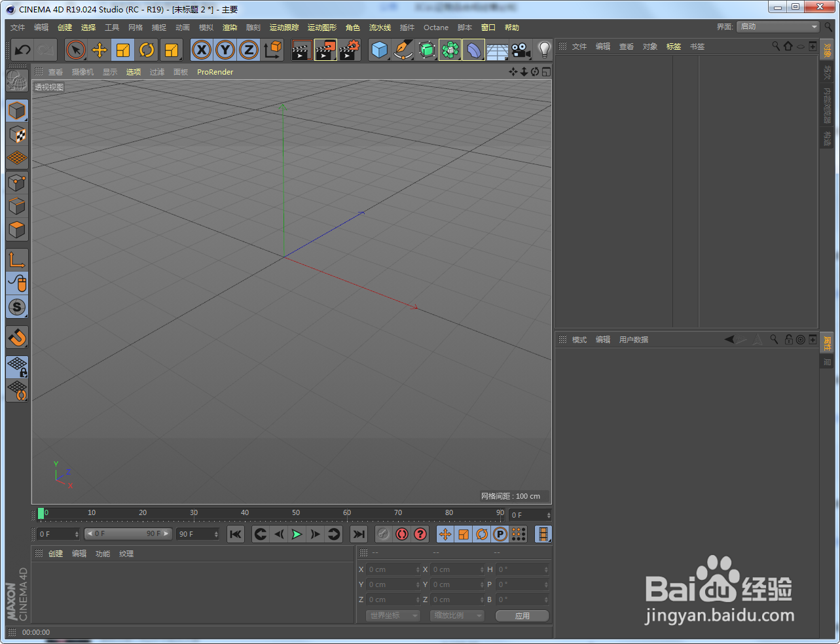Open the timeline dope sheet icon
Image resolution: width=840 pixels, height=644 pixels.
point(543,534)
